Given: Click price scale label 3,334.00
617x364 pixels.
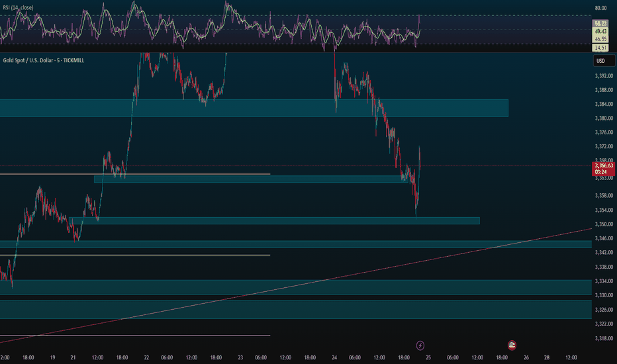Looking at the screenshot, I should tap(604, 281).
